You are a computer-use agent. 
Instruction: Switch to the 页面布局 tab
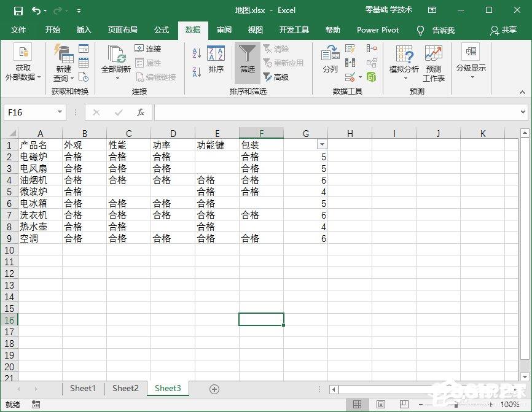[x=122, y=30]
